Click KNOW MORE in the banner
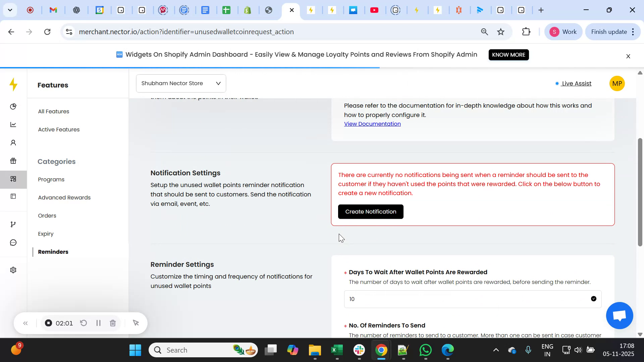 pyautogui.click(x=508, y=55)
